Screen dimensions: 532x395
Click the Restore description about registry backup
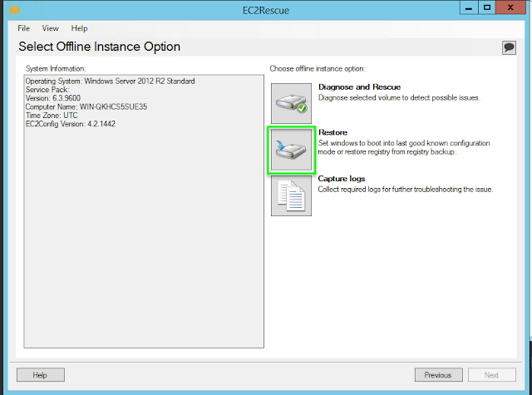[404, 147]
